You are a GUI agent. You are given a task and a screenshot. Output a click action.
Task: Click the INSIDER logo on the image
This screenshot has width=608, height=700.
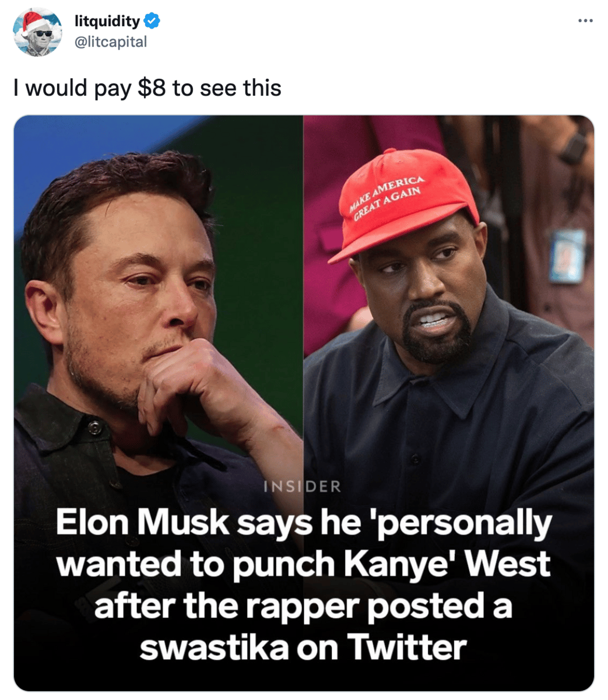tap(303, 486)
